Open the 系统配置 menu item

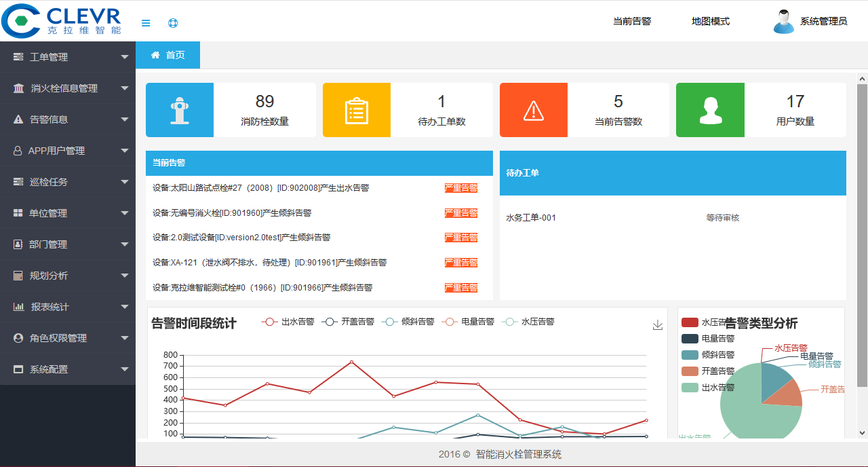pos(68,369)
